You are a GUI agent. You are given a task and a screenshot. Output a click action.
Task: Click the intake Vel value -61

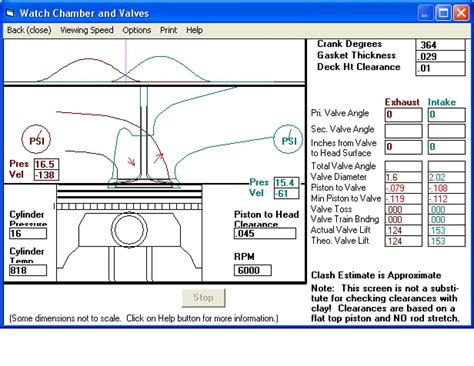(x=286, y=194)
